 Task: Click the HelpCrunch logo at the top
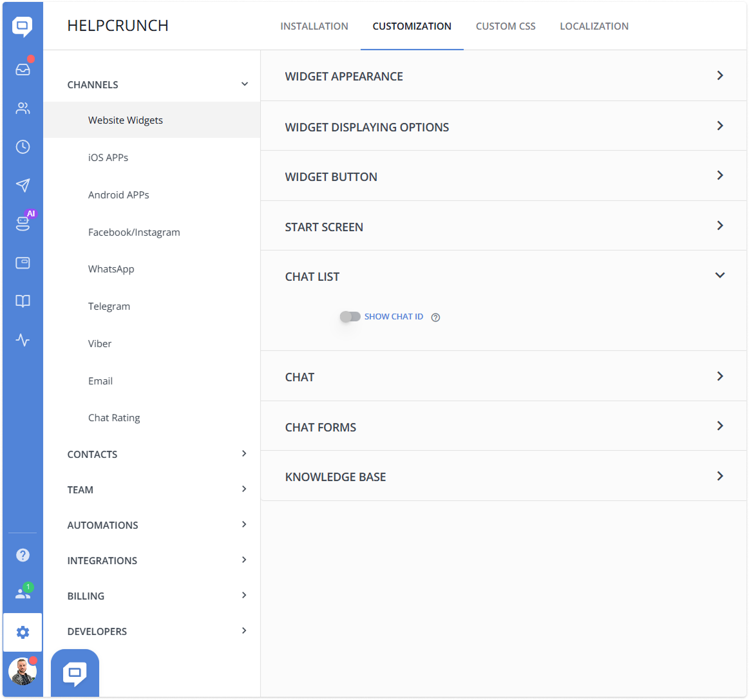coord(118,25)
